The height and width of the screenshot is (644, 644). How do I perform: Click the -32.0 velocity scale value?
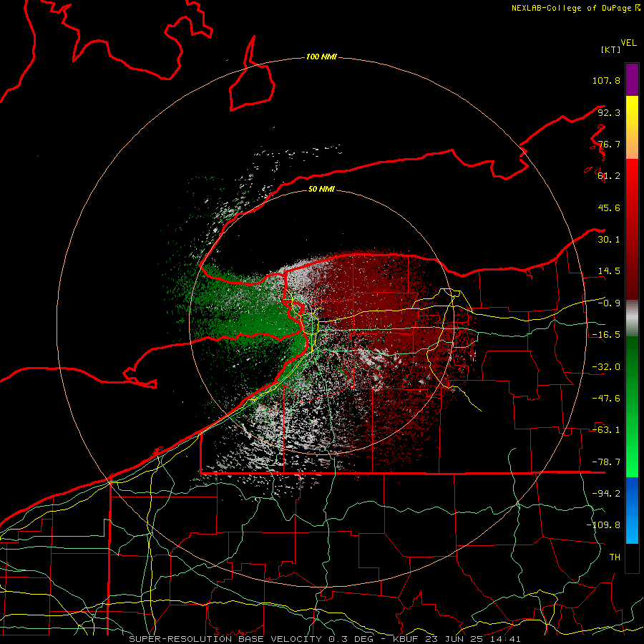click(x=606, y=367)
